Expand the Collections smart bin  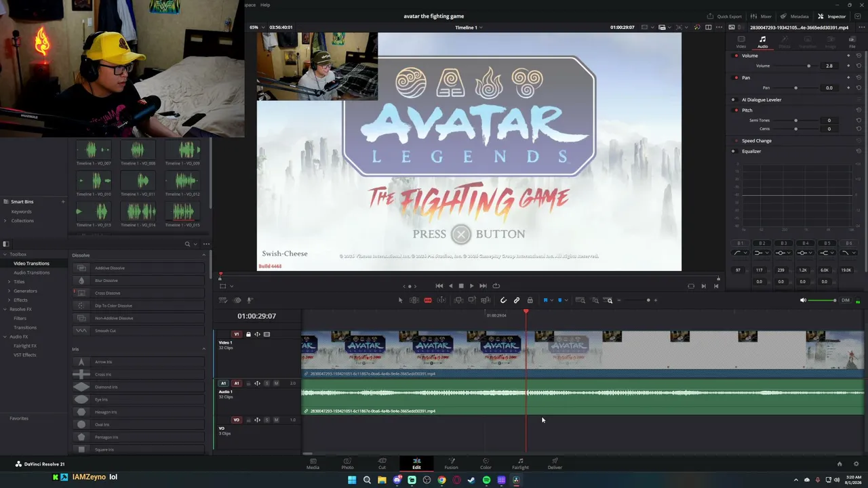pyautogui.click(x=6, y=220)
